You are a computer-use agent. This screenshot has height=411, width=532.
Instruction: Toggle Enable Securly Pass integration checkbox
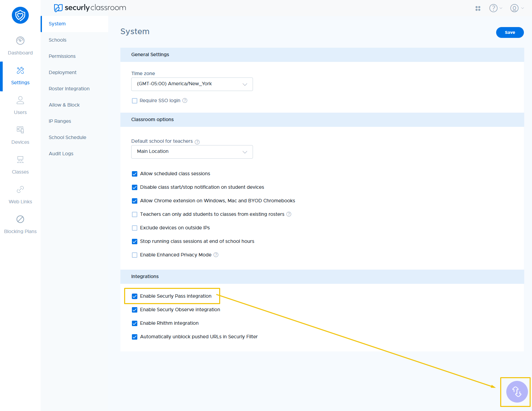pos(135,296)
